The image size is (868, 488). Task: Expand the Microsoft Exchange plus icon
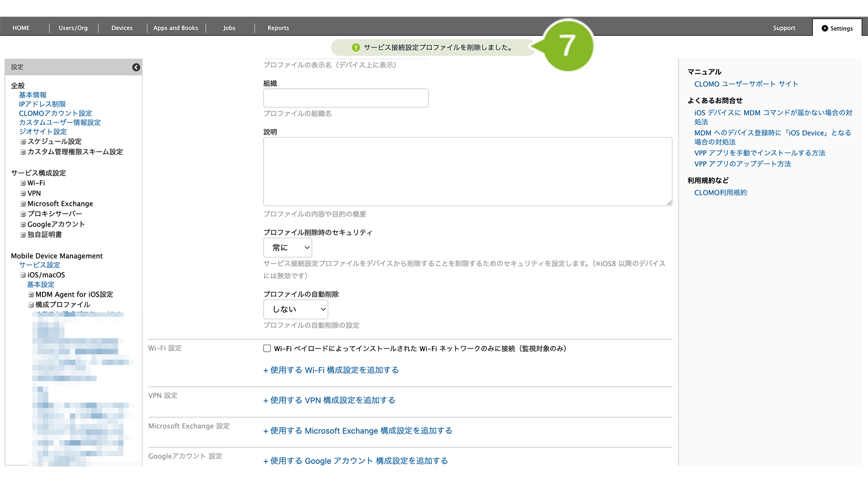23,204
